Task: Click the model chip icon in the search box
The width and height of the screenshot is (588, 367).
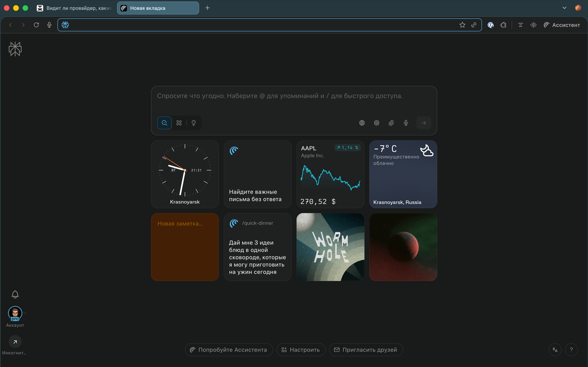Action: coord(376,123)
